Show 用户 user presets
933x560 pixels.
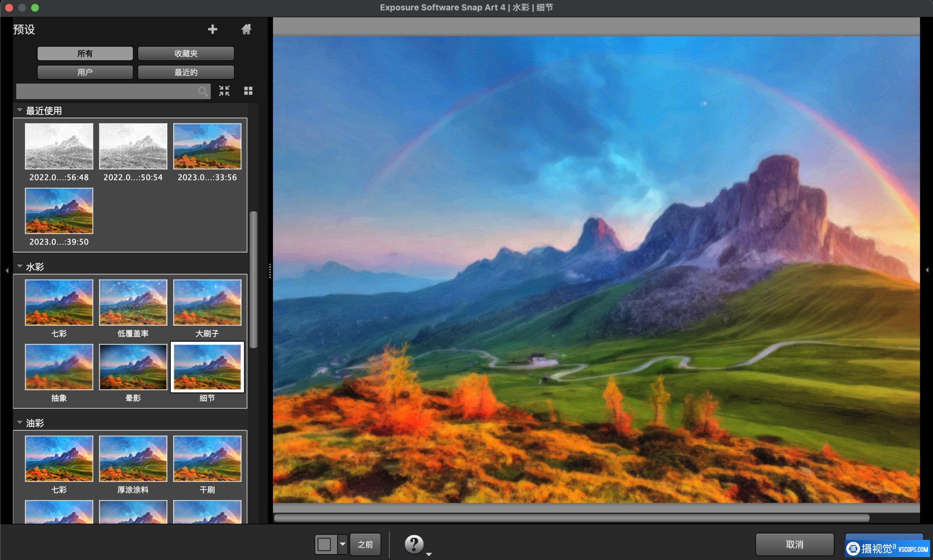(85, 72)
